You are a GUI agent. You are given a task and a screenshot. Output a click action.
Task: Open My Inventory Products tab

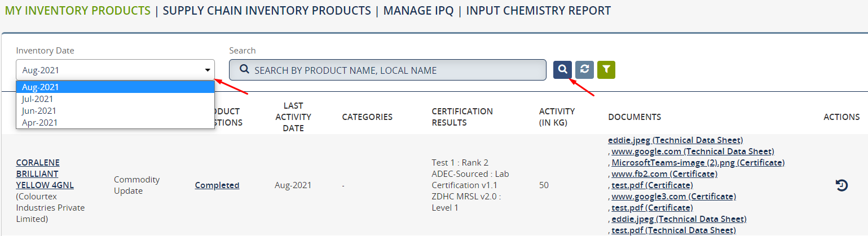click(78, 11)
